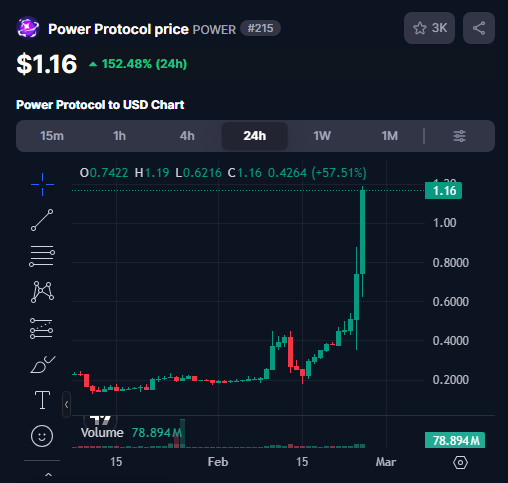Choose the horizontal lines Fibonacci tool
This screenshot has height=483, width=508.
coord(42,256)
